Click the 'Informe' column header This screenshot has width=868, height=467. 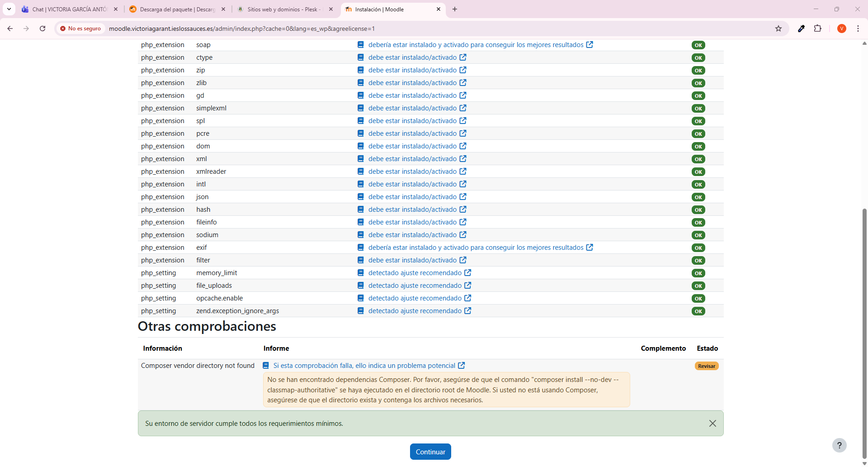(x=276, y=348)
